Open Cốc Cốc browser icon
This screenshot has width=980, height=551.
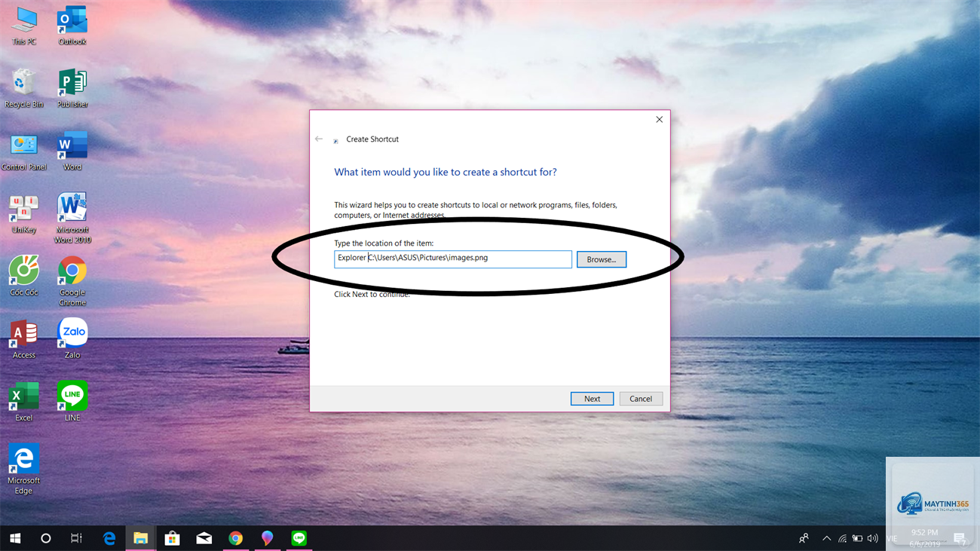pos(24,276)
